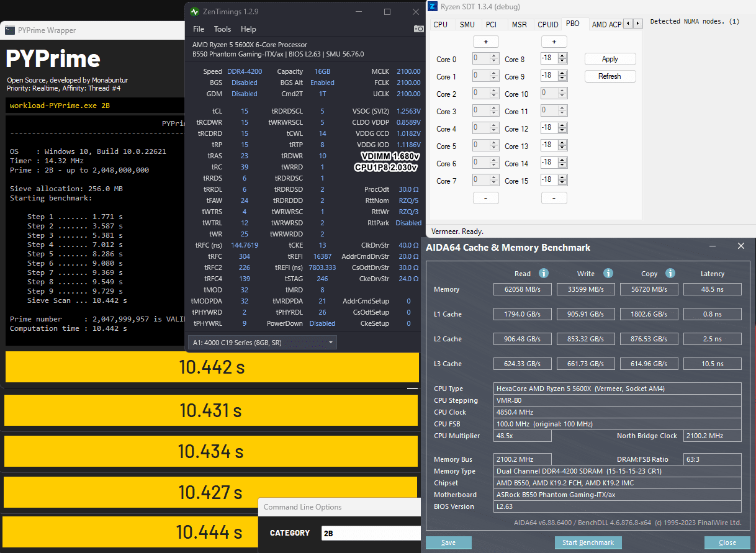
Task: Click the Core 0 offset stepper arrows
Action: (x=494, y=60)
